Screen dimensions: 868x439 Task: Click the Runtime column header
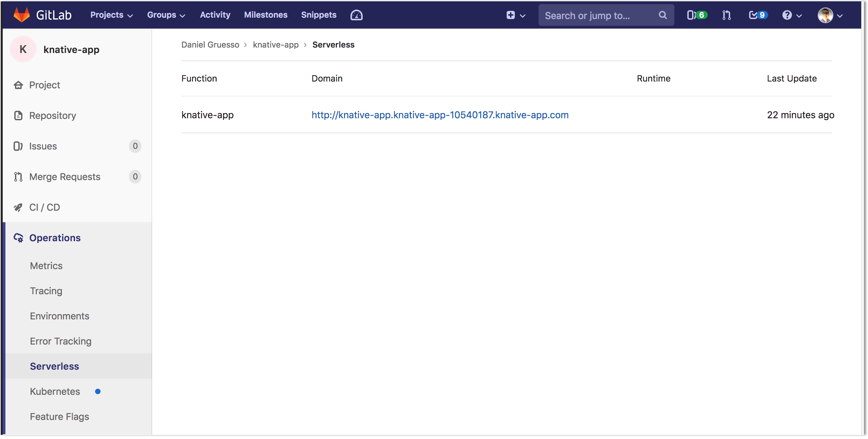[653, 78]
